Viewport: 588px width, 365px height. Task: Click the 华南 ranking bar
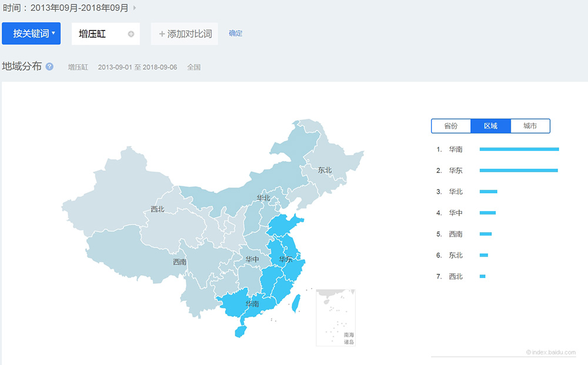[x=519, y=149]
